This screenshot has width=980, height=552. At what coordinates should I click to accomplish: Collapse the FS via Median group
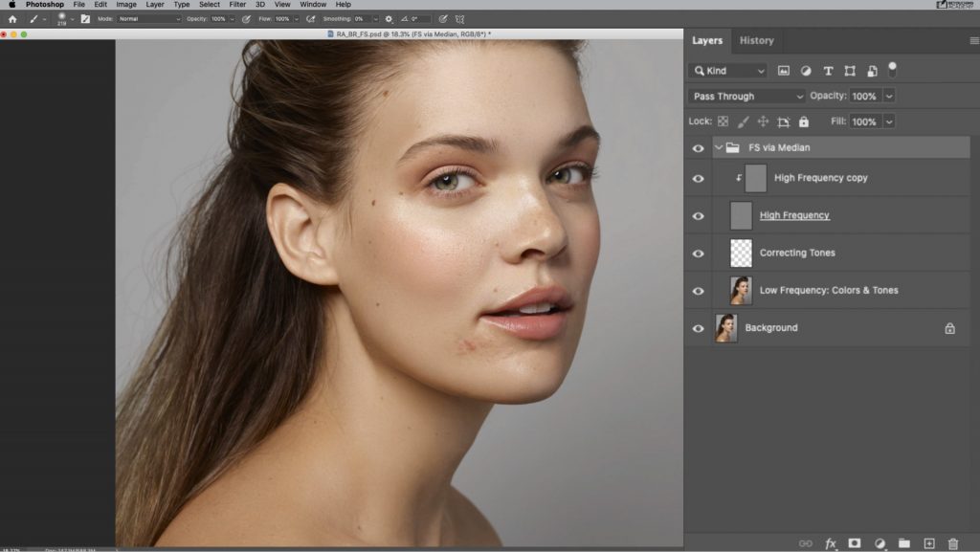coord(719,147)
